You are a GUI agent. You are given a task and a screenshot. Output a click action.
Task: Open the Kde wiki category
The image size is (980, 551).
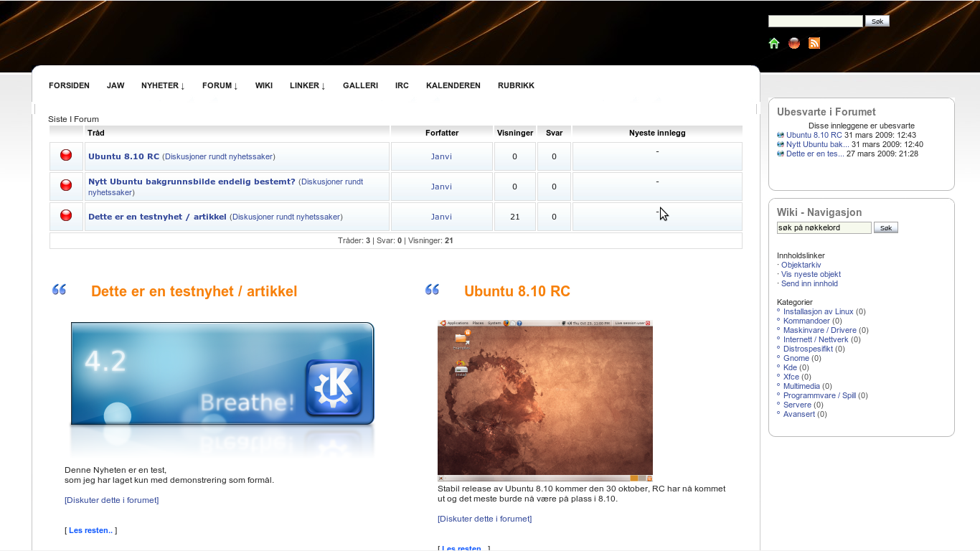click(791, 367)
